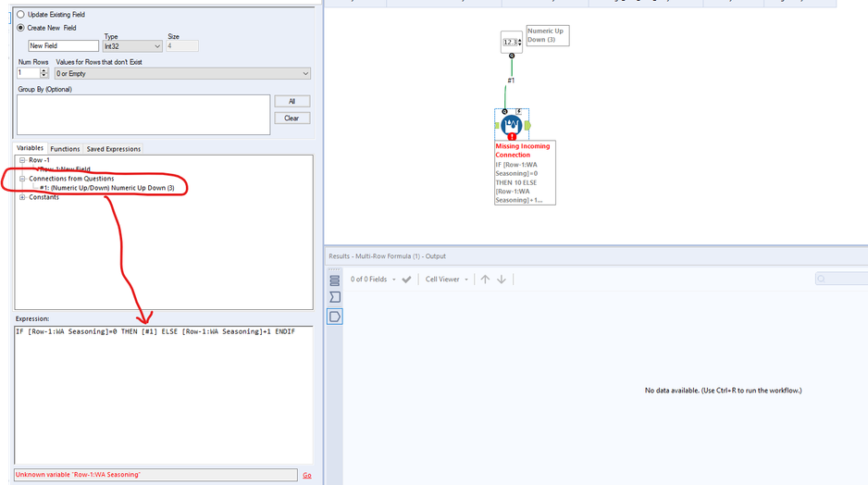Click inside the Expression editor
Viewport: 868px width, 485px height.
point(164,394)
